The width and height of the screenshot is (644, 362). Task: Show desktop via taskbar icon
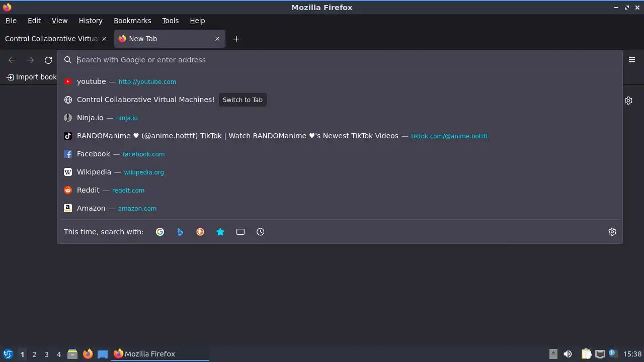coord(103,354)
